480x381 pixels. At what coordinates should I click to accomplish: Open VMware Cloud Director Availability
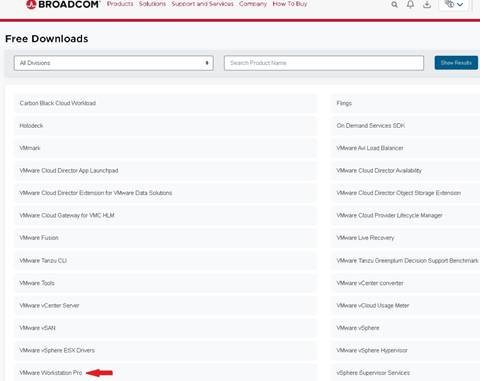(406, 171)
